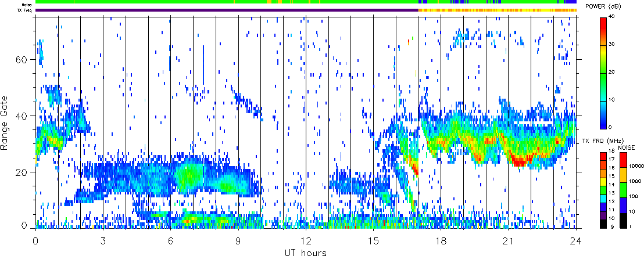The width and height of the screenshot is (644, 256).
Task: Click the orange-yellow portion of TX Freq strip
Action: [498, 10]
